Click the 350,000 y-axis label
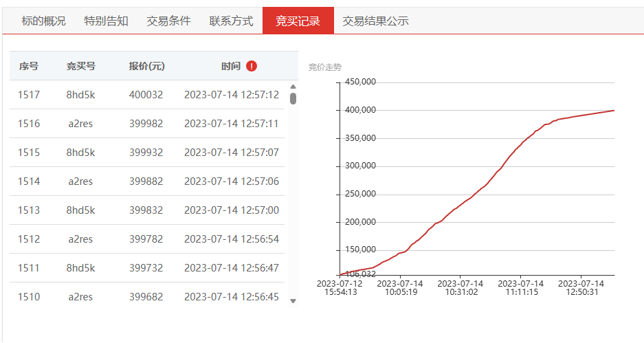Viewport: 644px width, 343px height. 360,138
